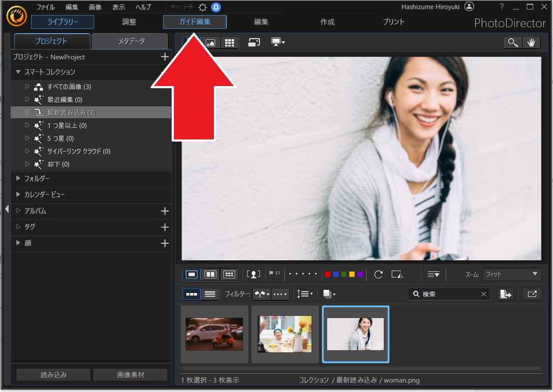Image resolution: width=553 pixels, height=392 pixels.
Task: Switch to the ガイド編集 module tab
Action: (x=195, y=22)
